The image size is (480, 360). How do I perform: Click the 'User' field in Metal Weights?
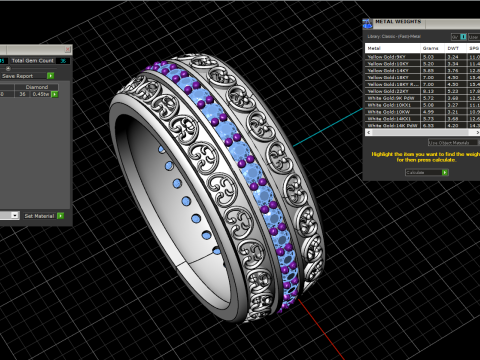[474, 37]
